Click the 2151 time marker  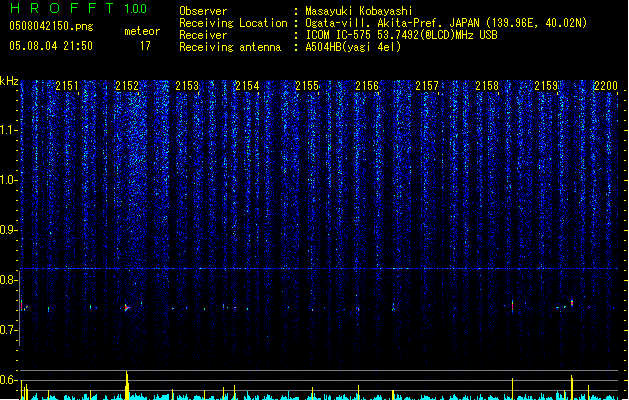pyautogui.click(x=67, y=86)
